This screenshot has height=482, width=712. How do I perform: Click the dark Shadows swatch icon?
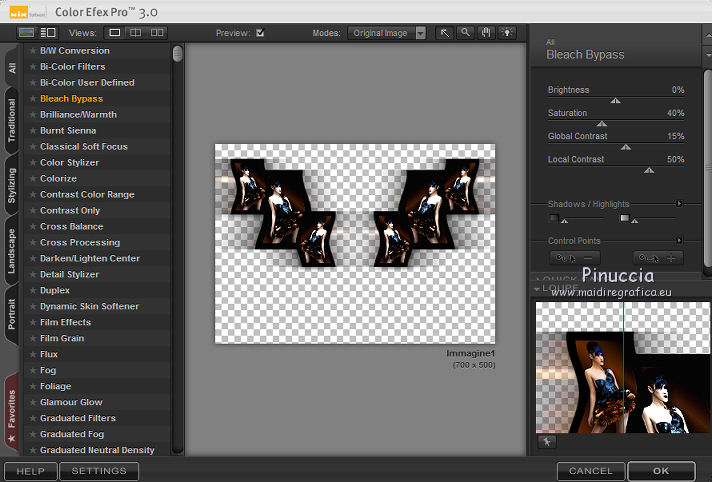coord(554,218)
